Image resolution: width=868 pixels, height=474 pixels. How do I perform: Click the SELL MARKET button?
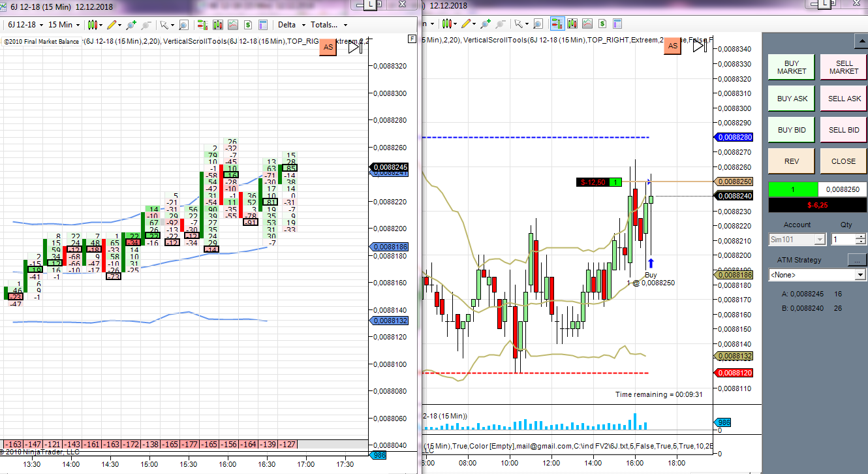tap(844, 67)
